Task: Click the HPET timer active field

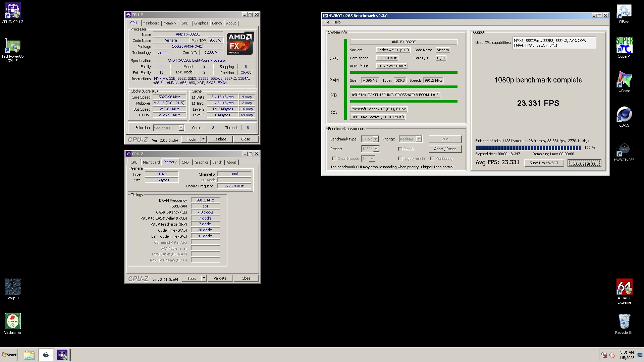Action: pyautogui.click(x=377, y=117)
